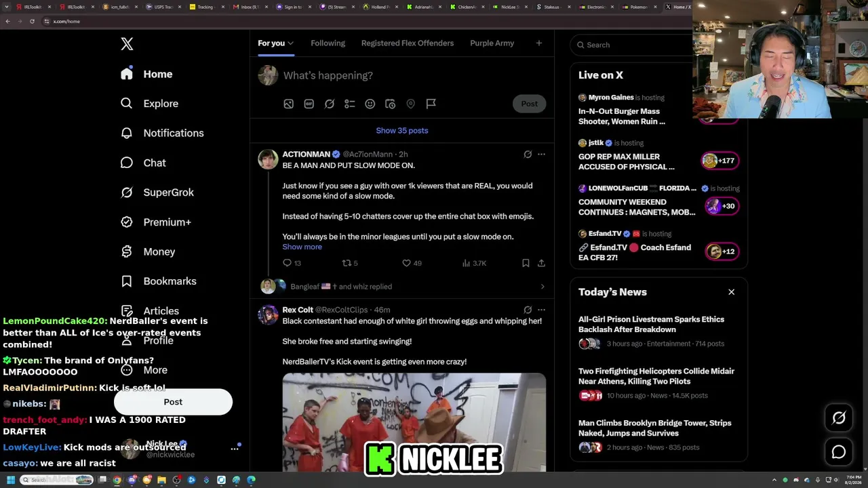Click the large white Post button in the sidebar
This screenshot has height=488, width=868.
[x=173, y=402]
